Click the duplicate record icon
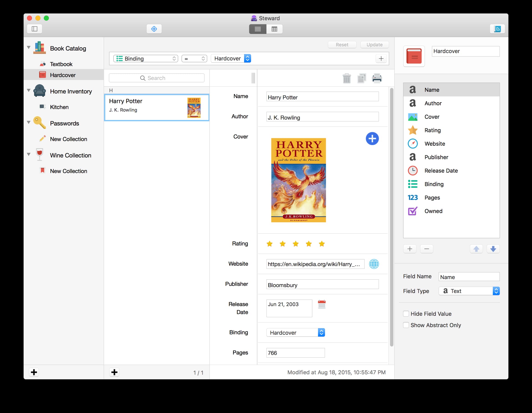 pos(361,78)
